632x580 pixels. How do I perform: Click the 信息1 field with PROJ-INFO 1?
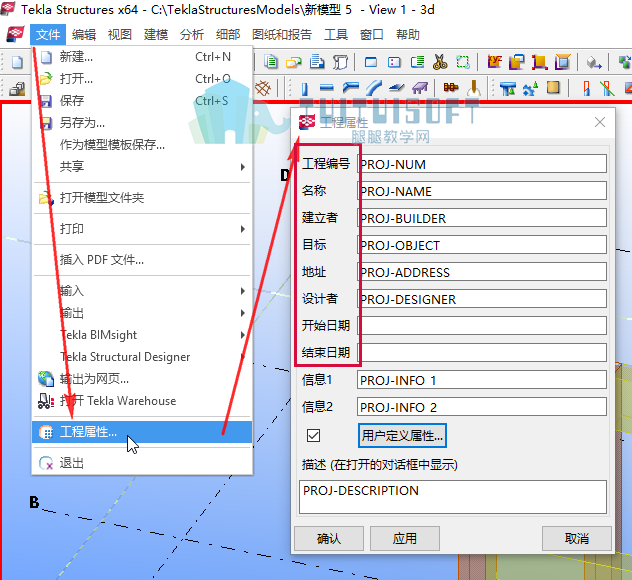(x=482, y=380)
